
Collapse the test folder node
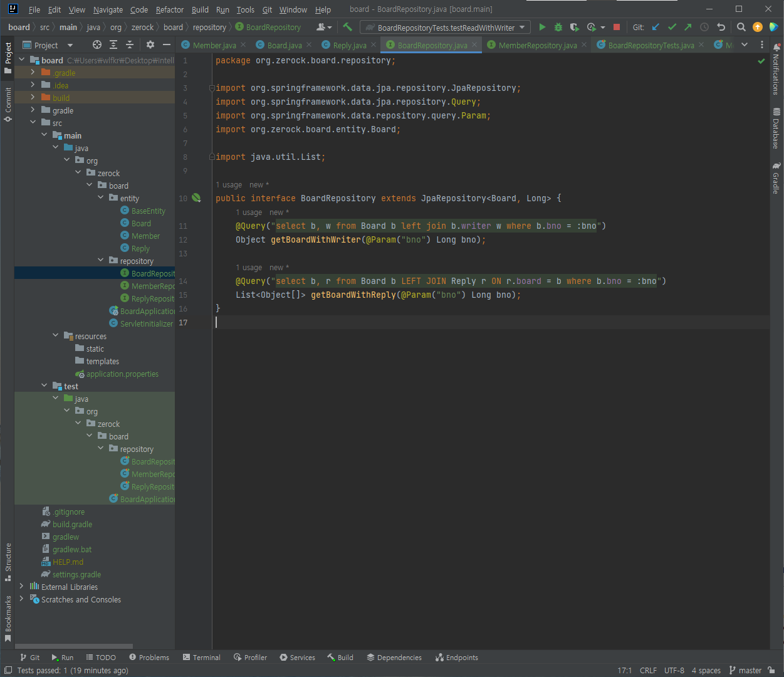44,386
